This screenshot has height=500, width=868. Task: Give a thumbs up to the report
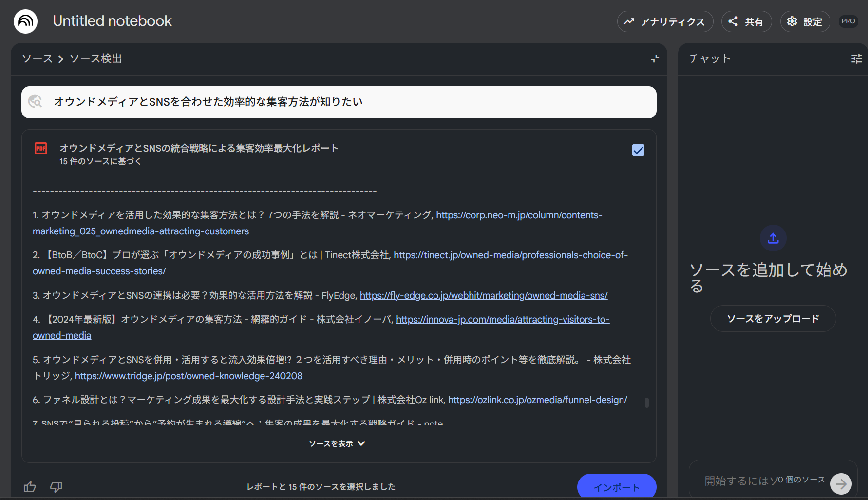[30, 487]
